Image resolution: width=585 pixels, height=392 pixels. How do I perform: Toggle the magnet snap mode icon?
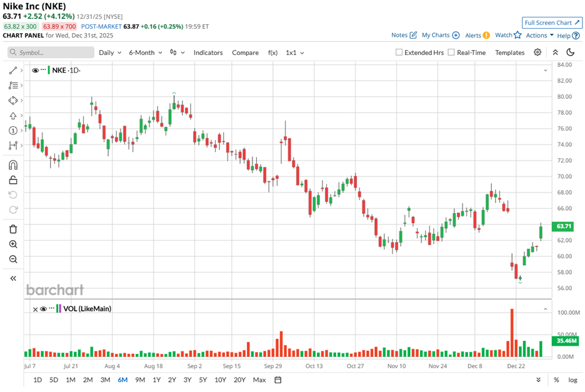(x=13, y=164)
